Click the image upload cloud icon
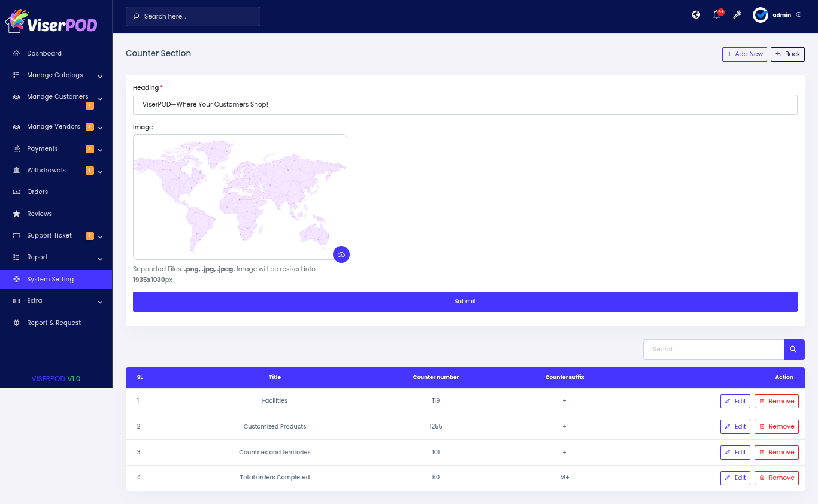The height and width of the screenshot is (504, 818). (341, 254)
